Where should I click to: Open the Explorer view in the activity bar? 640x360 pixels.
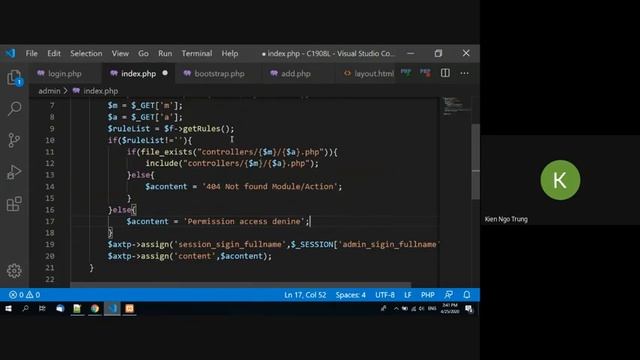click(14, 77)
